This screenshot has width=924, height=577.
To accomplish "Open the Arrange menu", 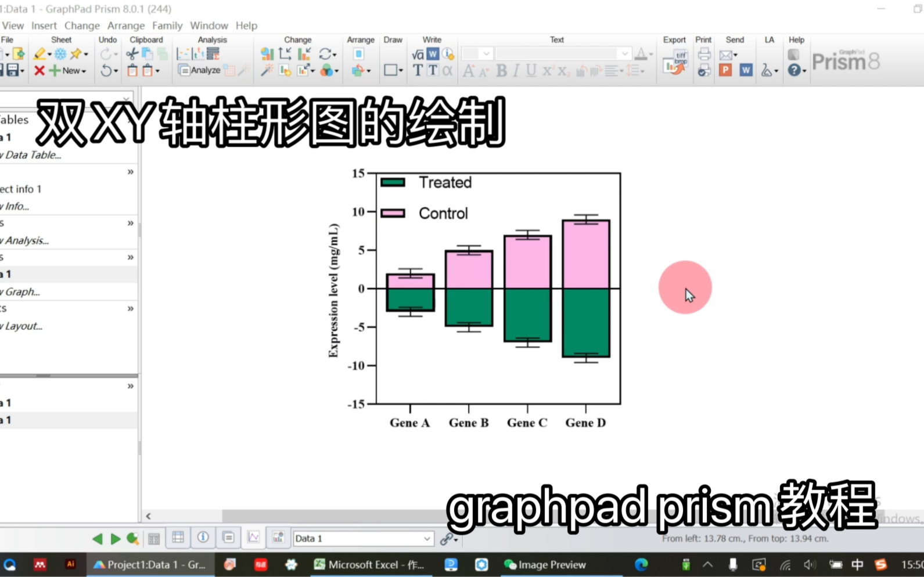I will point(126,26).
